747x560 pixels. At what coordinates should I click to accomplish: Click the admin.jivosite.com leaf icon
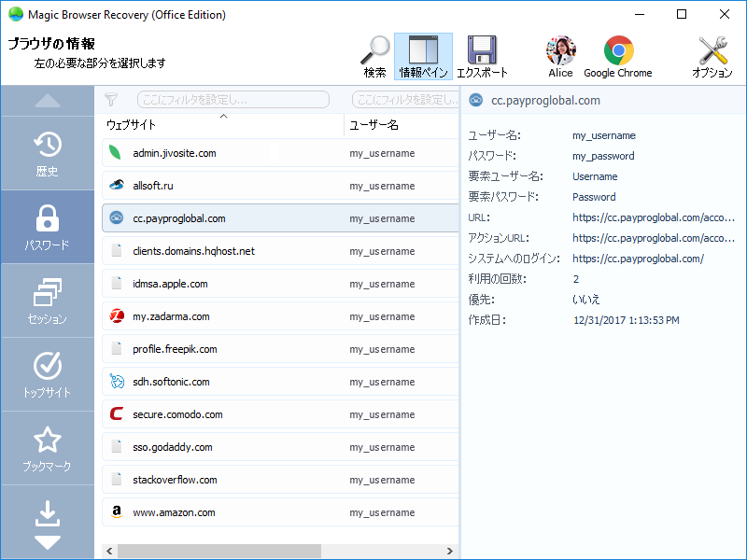point(116,153)
